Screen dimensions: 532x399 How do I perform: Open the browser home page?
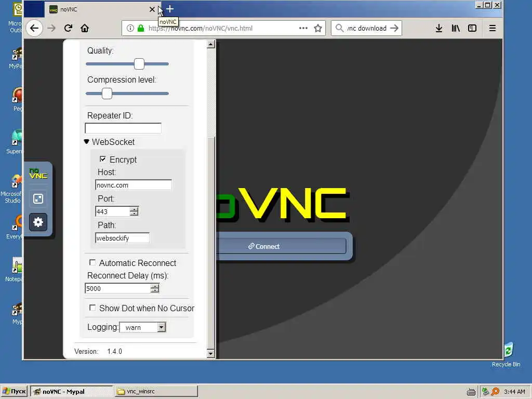(85, 28)
